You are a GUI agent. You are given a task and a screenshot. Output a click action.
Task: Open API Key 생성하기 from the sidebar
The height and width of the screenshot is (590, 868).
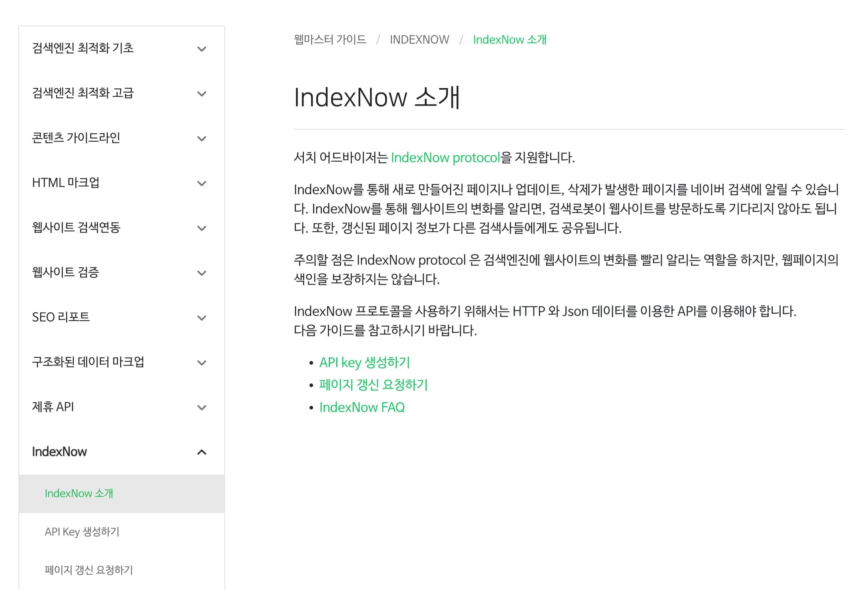[81, 532]
